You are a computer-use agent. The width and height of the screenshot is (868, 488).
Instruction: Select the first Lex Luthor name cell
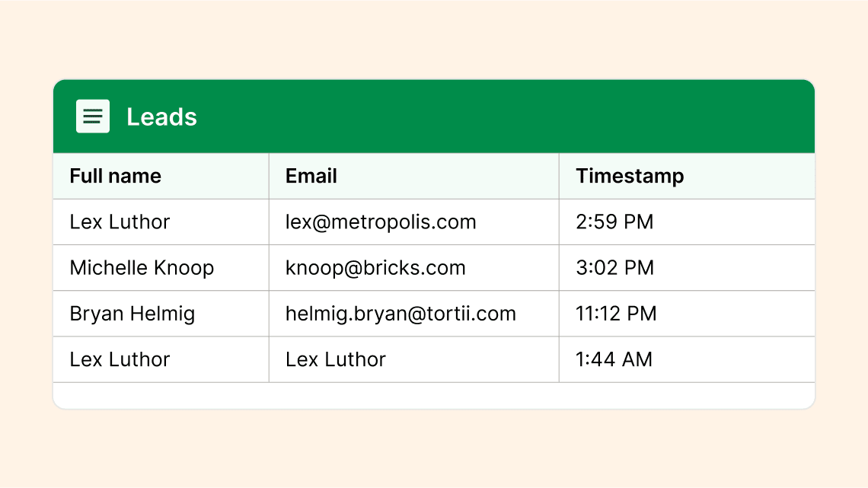[x=161, y=222]
